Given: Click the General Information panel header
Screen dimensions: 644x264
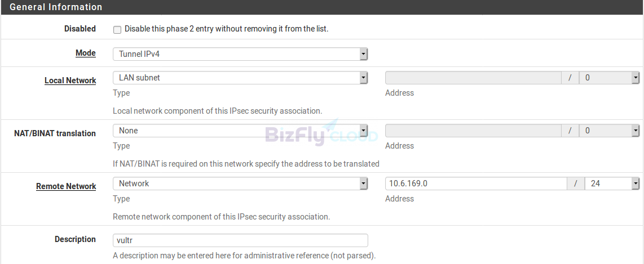Looking at the screenshot, I should pyautogui.click(x=322, y=7).
